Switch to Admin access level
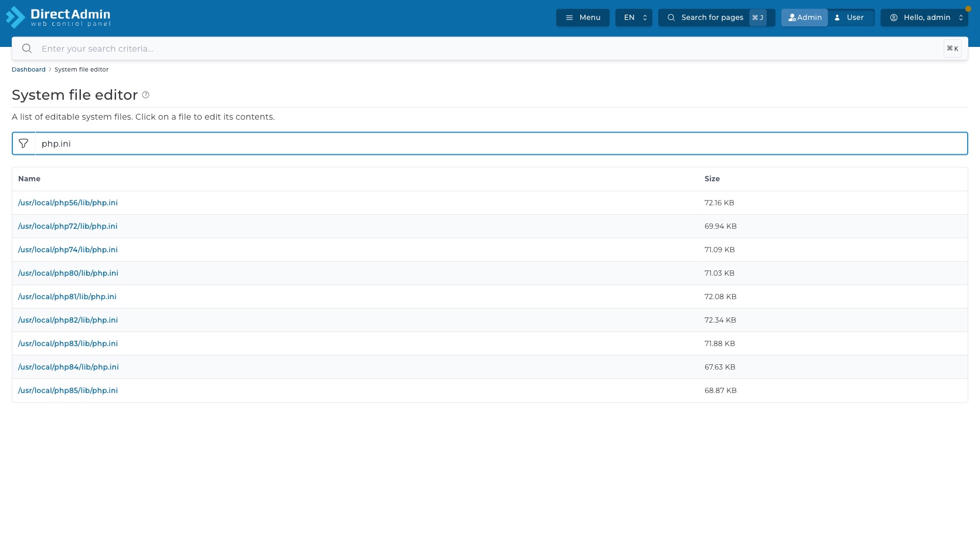The height and width of the screenshot is (552, 980). tap(805, 18)
